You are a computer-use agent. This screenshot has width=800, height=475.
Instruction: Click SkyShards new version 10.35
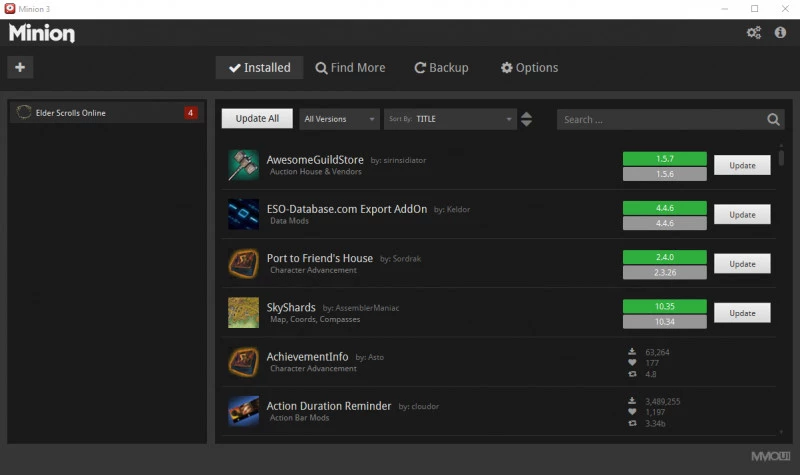(664, 306)
